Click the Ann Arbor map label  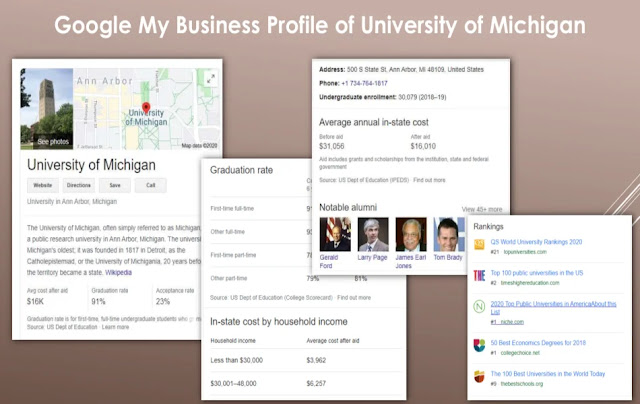(104, 81)
